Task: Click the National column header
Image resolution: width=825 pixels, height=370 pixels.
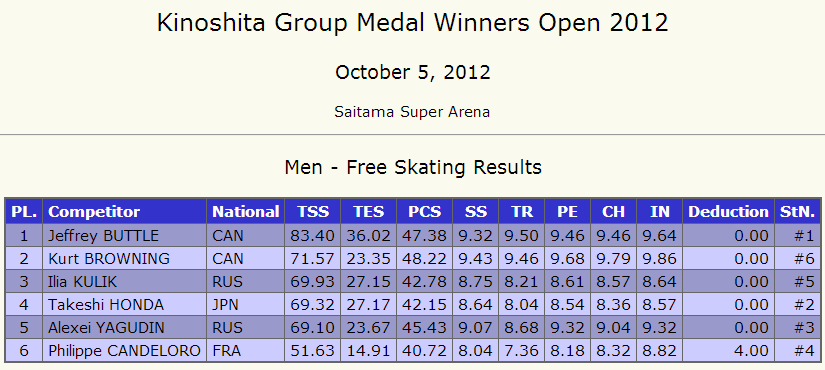Action: coord(246,212)
